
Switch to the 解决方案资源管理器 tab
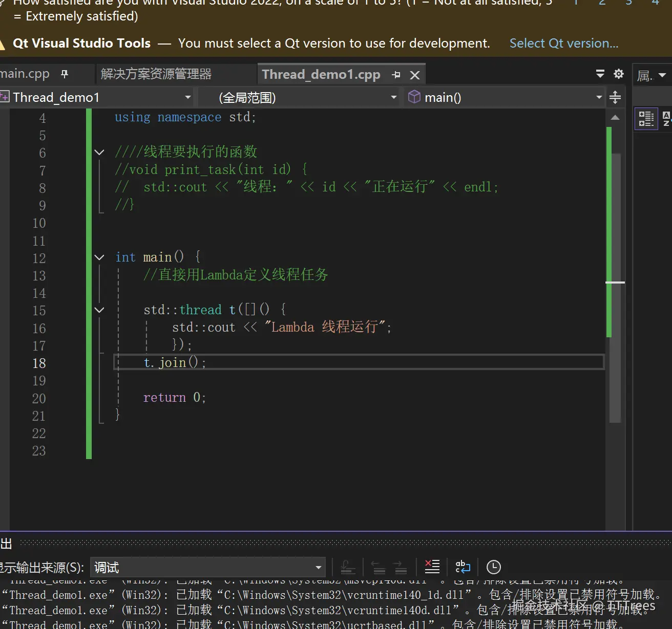pyautogui.click(x=156, y=74)
